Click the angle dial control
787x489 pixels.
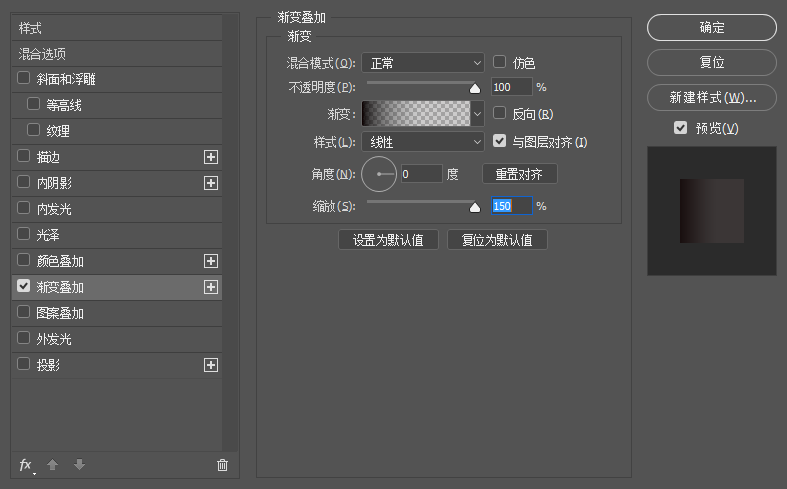tap(379, 174)
